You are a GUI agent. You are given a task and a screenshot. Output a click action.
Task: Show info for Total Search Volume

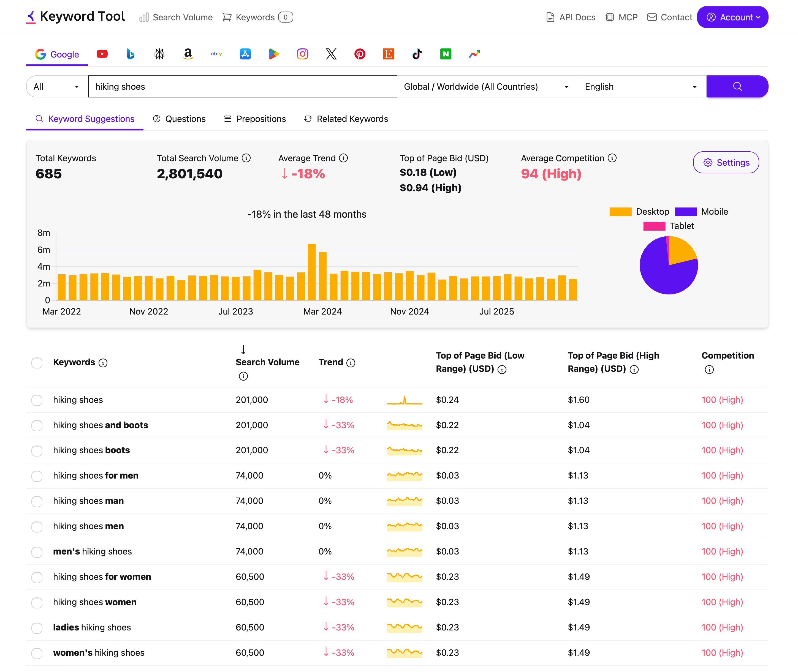pyautogui.click(x=246, y=158)
